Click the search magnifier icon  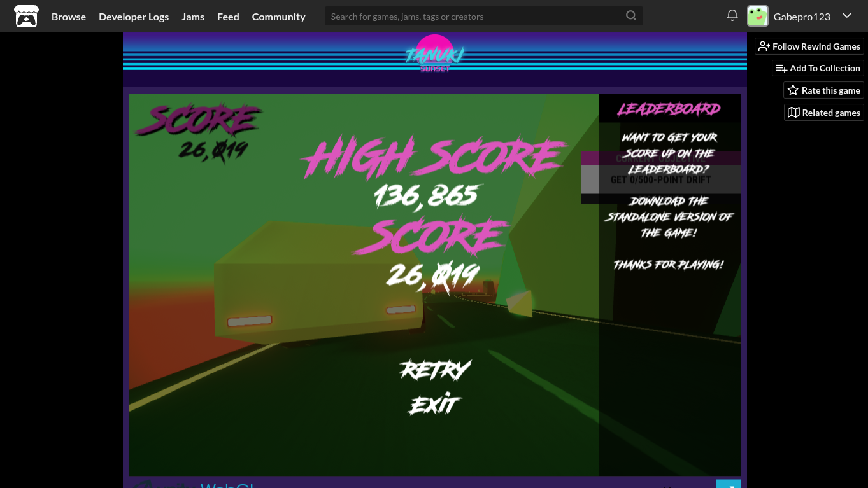(631, 16)
